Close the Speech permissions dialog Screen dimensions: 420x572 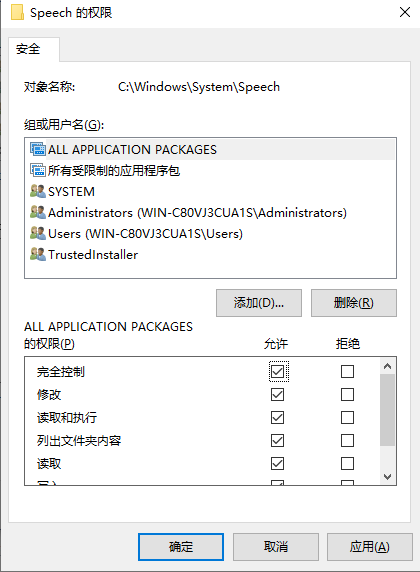(405, 12)
